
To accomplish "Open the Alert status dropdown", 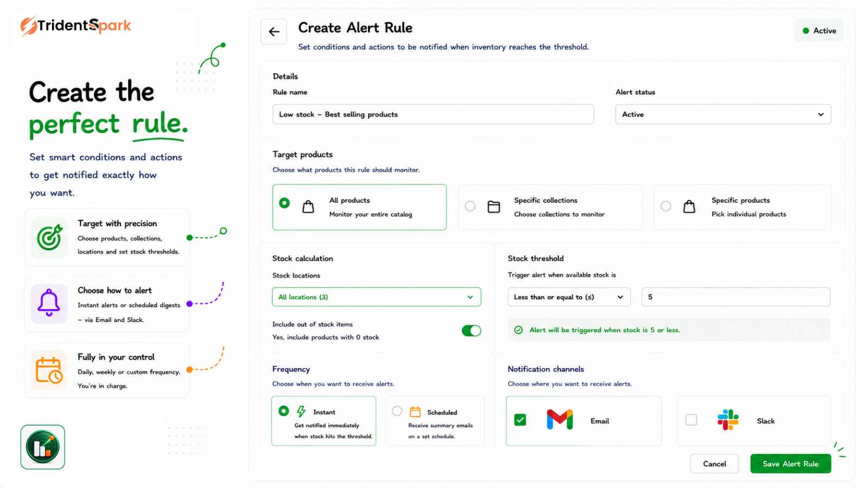I will click(x=723, y=114).
